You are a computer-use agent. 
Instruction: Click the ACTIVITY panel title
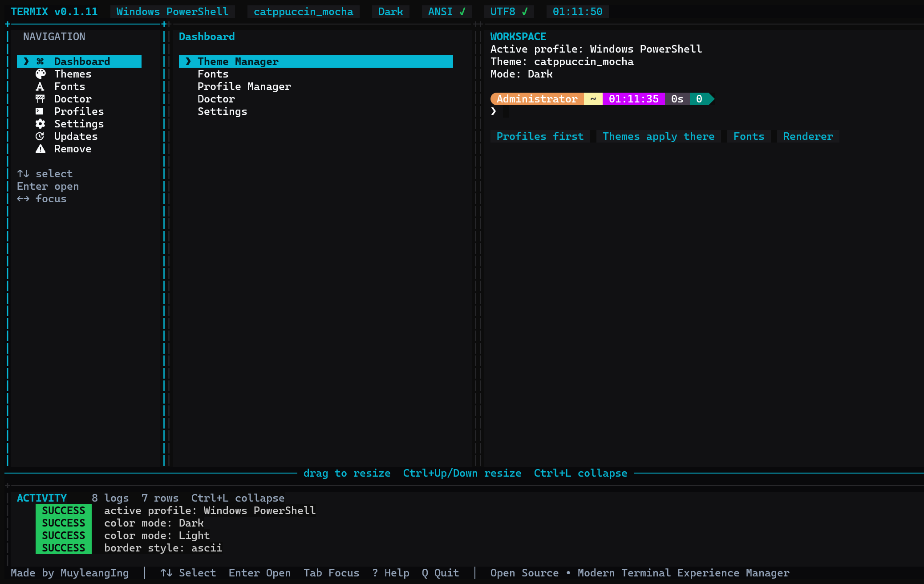click(42, 498)
